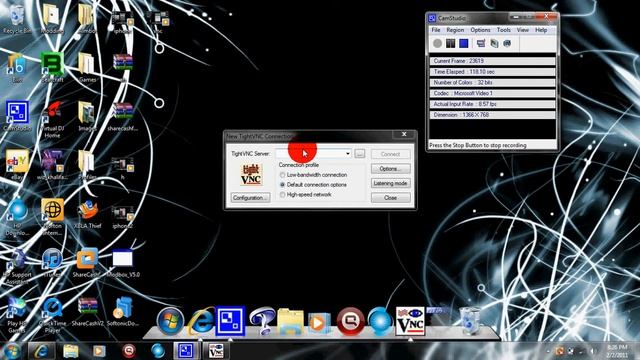Click the Windows logo in dock

170,321
